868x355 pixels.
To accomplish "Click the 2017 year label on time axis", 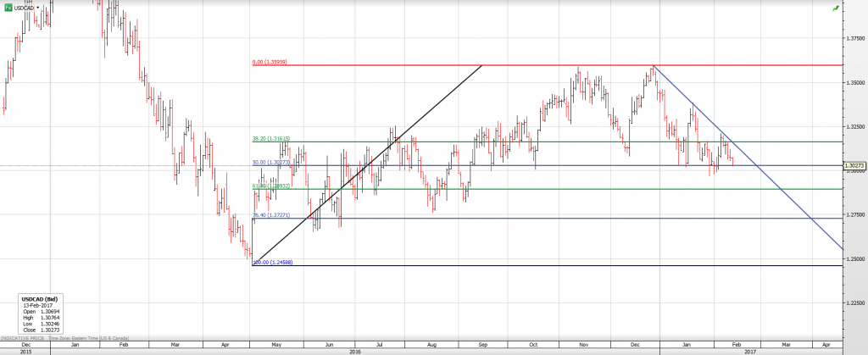I will [749, 351].
